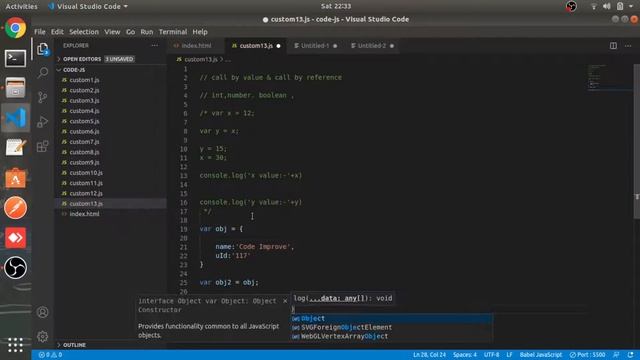Open the red AnyDesk-style dock icon
The width and height of the screenshot is (640, 360).
16,238
